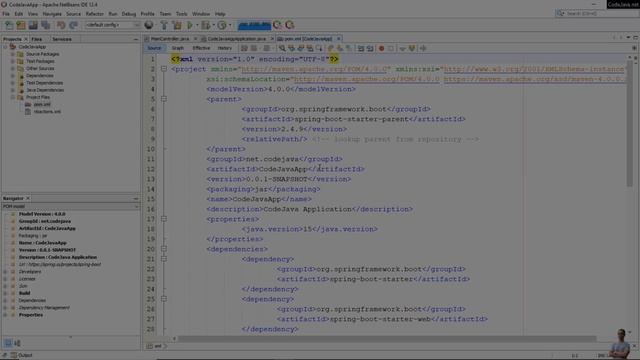640x360 pixels.
Task: Click the first Navigator filter icon at bottom
Action: pyautogui.click(x=8, y=343)
